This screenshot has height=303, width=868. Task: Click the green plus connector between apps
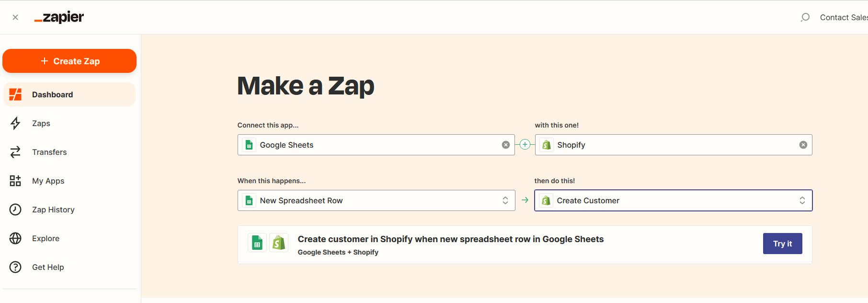coord(525,144)
